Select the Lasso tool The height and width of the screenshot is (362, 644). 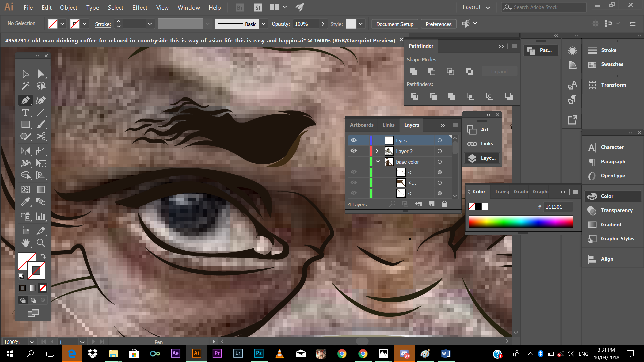pos(41,86)
